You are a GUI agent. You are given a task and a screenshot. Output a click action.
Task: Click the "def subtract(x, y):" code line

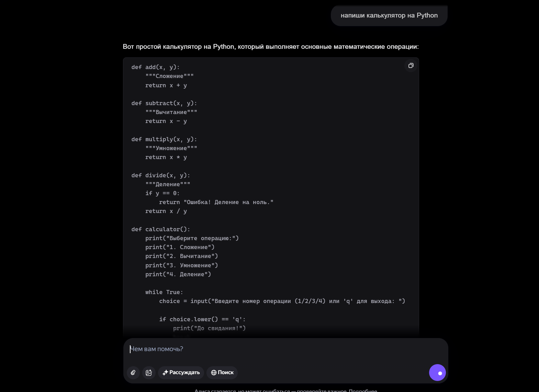[164, 103]
